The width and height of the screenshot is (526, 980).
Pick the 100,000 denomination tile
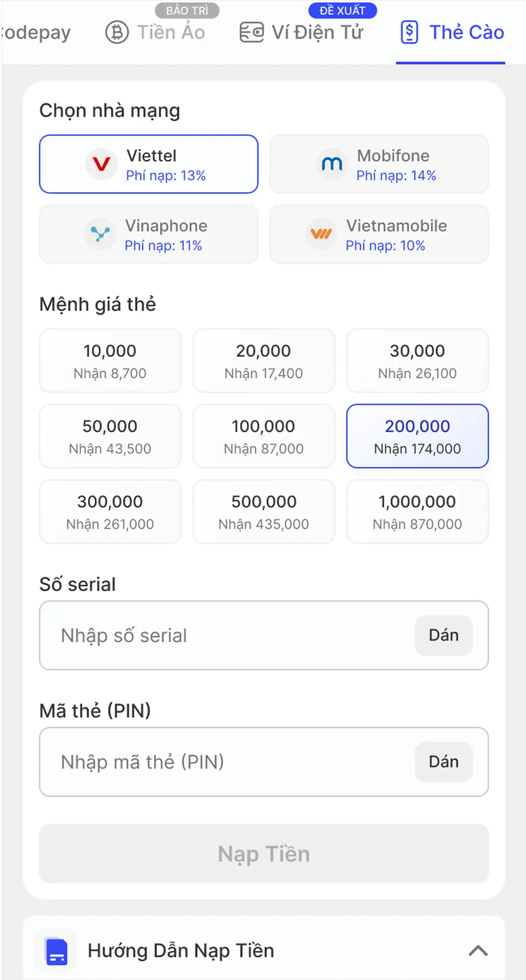point(264,436)
